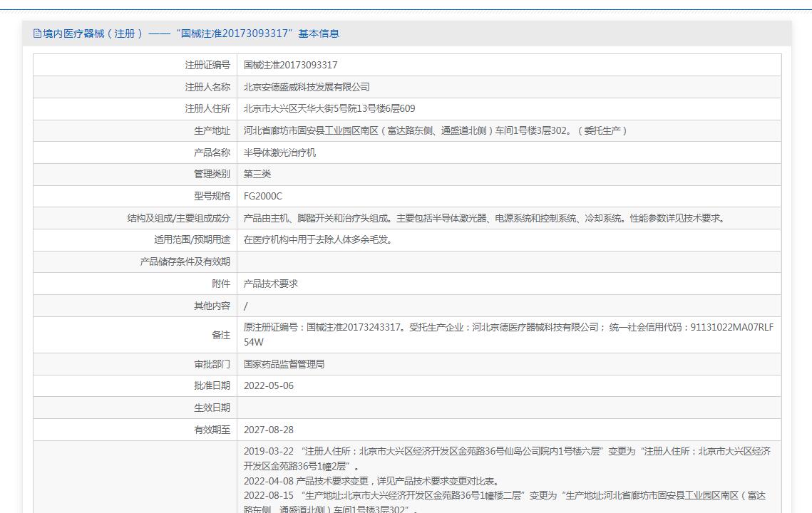
Task: Select expiry date 2027-08-28
Action: tap(269, 430)
